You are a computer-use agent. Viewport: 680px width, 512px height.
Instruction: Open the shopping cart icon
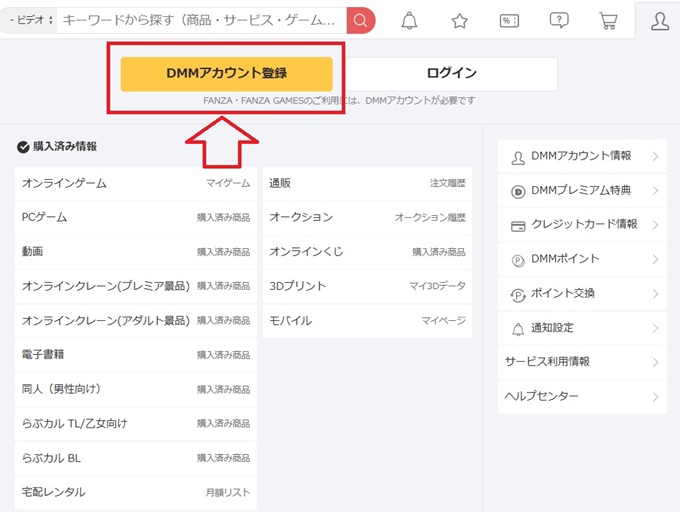pyautogui.click(x=608, y=20)
